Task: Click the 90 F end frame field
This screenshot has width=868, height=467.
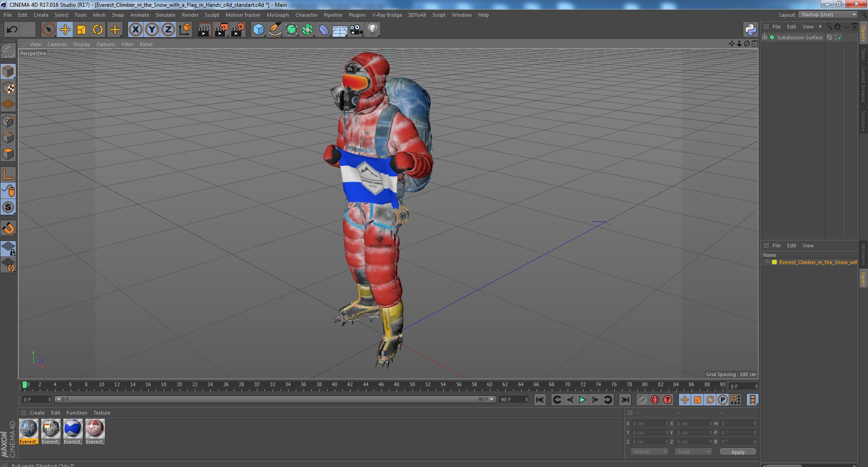Action: (513, 400)
